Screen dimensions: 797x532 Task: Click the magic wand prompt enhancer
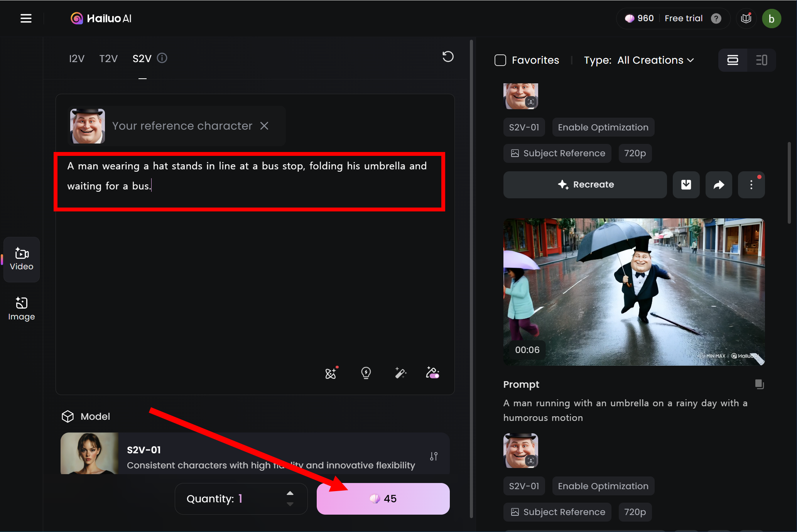[400, 373]
